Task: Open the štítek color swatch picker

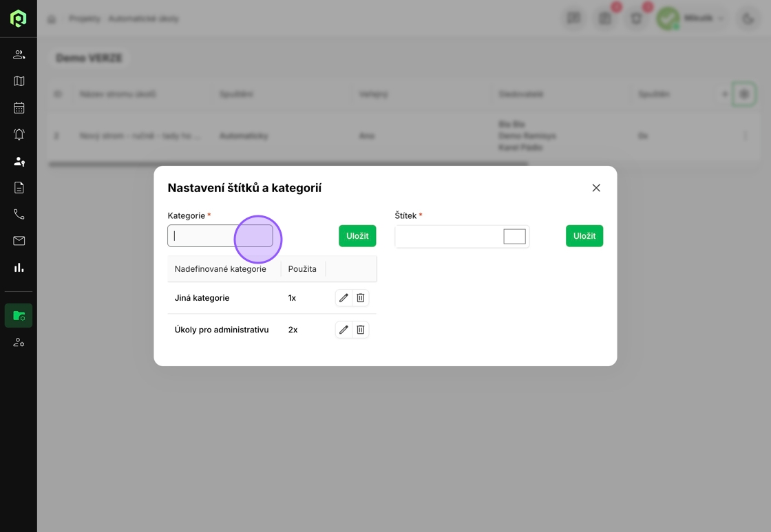Action: (514, 237)
